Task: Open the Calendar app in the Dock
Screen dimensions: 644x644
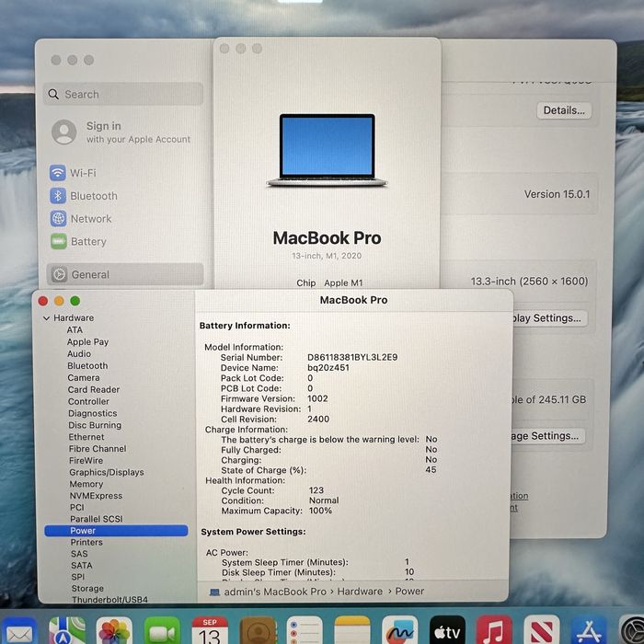Action: [210, 631]
